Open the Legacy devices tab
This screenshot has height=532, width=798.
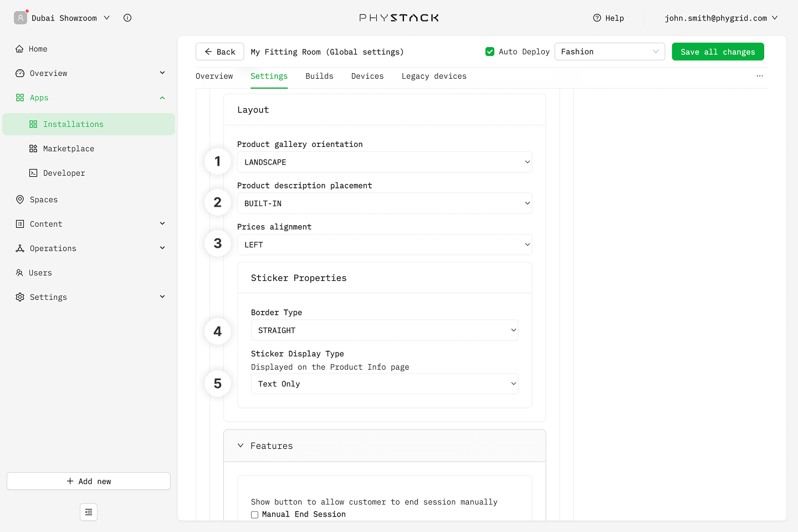click(434, 76)
